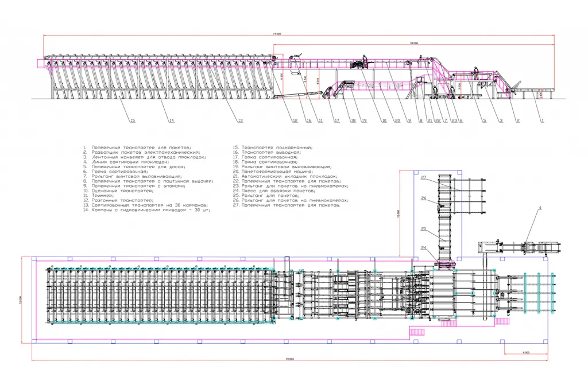The height and width of the screenshot is (392, 588).
Task: Click callout number 13 under elevation view
Action: (241, 121)
